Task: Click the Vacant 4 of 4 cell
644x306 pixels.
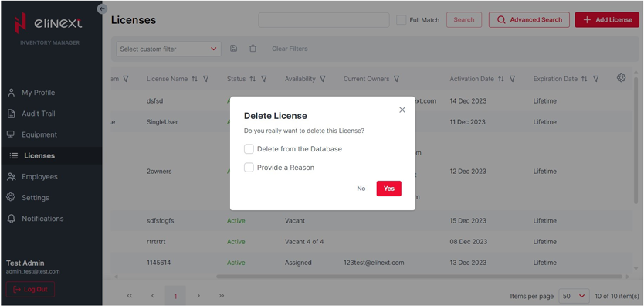Action: tap(304, 242)
